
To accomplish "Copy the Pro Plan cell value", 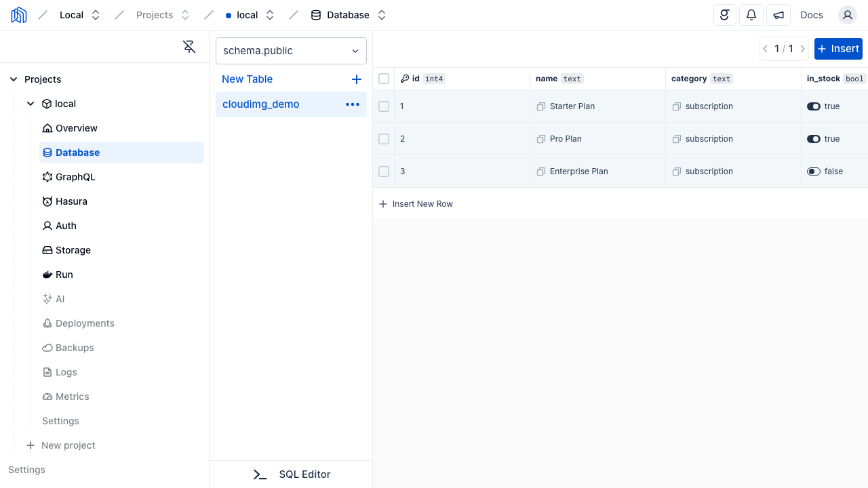I will [541, 139].
